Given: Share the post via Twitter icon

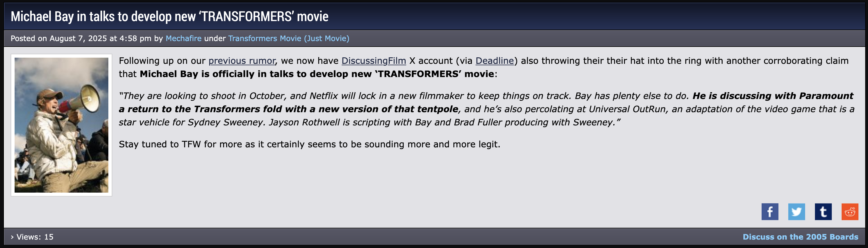Looking at the screenshot, I should point(796,211).
